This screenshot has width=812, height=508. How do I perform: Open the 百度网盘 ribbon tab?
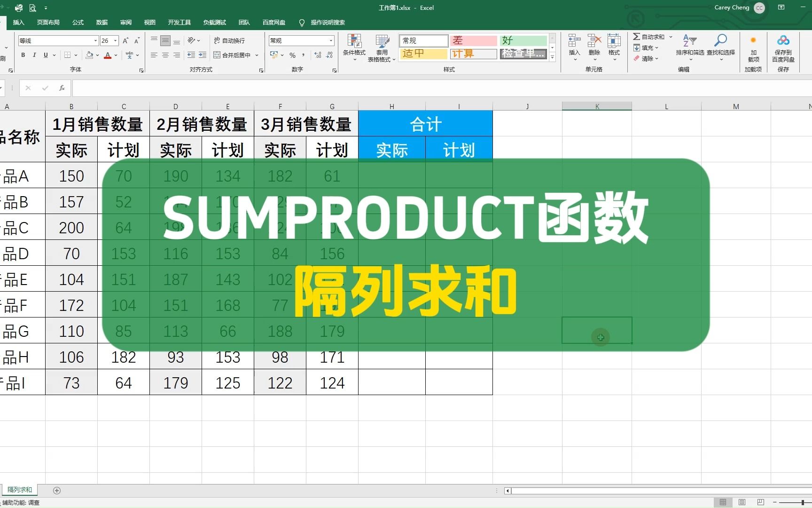pyautogui.click(x=274, y=22)
